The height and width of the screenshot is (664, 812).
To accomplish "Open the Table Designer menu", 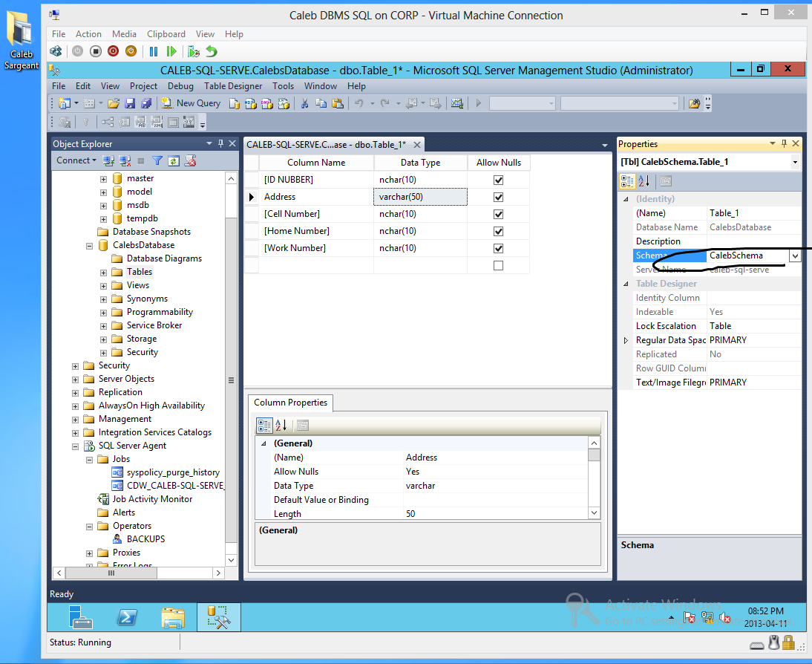I will point(232,86).
